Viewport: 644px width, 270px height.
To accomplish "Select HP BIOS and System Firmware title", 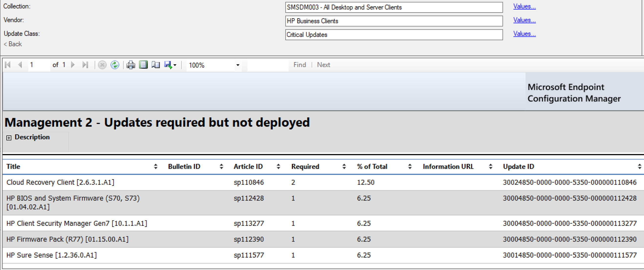I will [73, 203].
